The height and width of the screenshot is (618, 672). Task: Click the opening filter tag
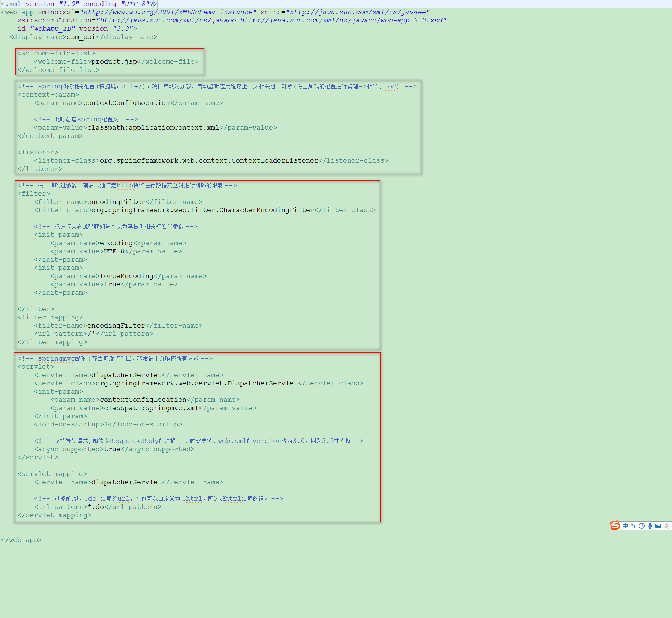(x=34, y=194)
